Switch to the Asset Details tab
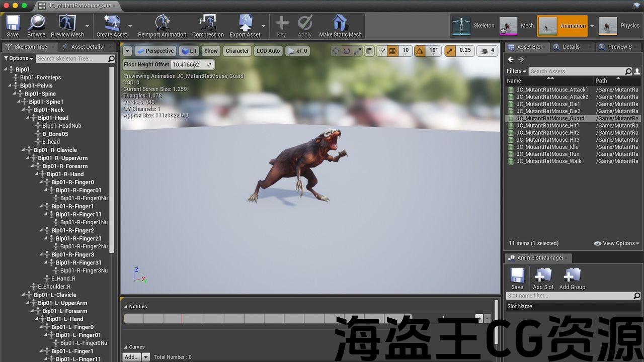Image resolution: width=644 pixels, height=362 pixels. [83, 47]
